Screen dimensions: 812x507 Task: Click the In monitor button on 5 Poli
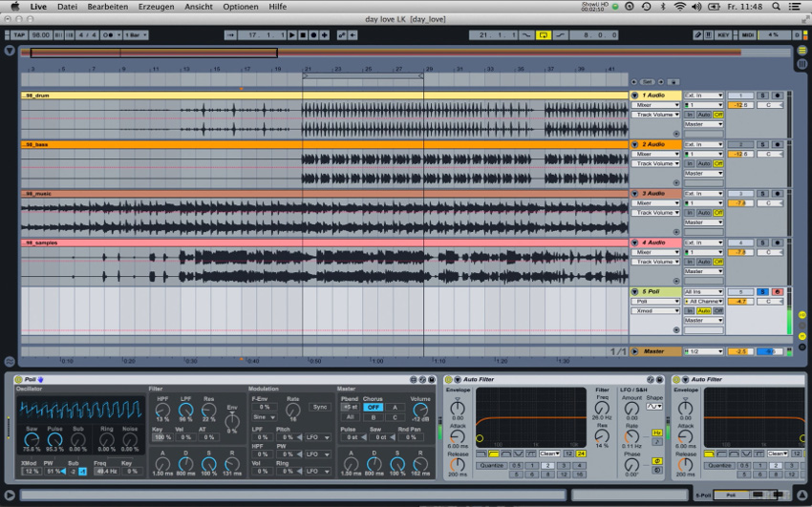coord(690,311)
